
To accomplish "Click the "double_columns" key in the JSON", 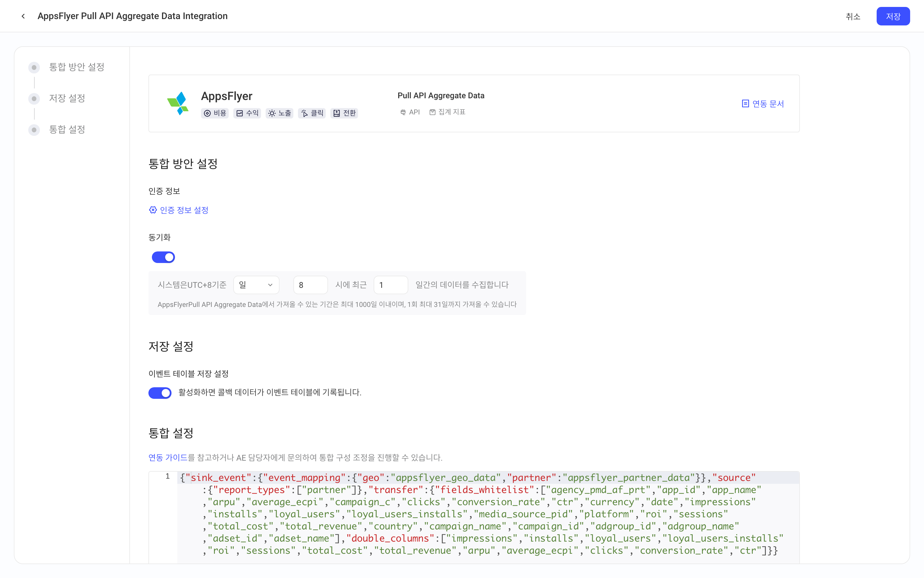I will click(x=391, y=538).
